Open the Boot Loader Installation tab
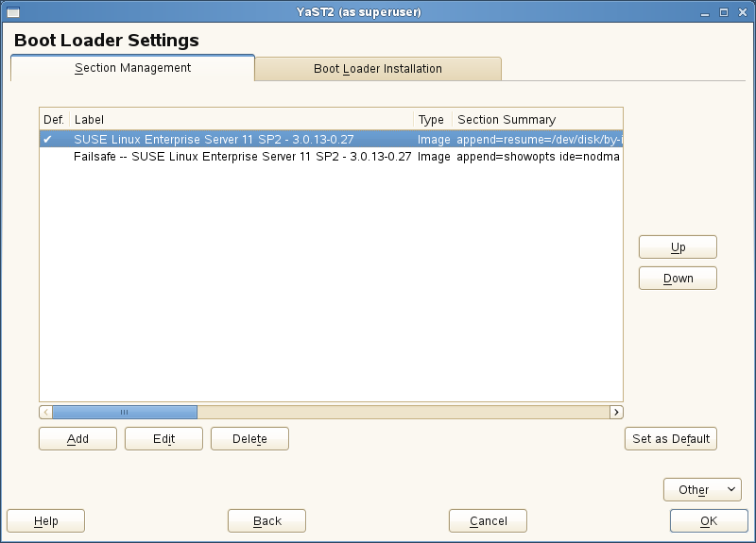The height and width of the screenshot is (543, 756). click(378, 69)
